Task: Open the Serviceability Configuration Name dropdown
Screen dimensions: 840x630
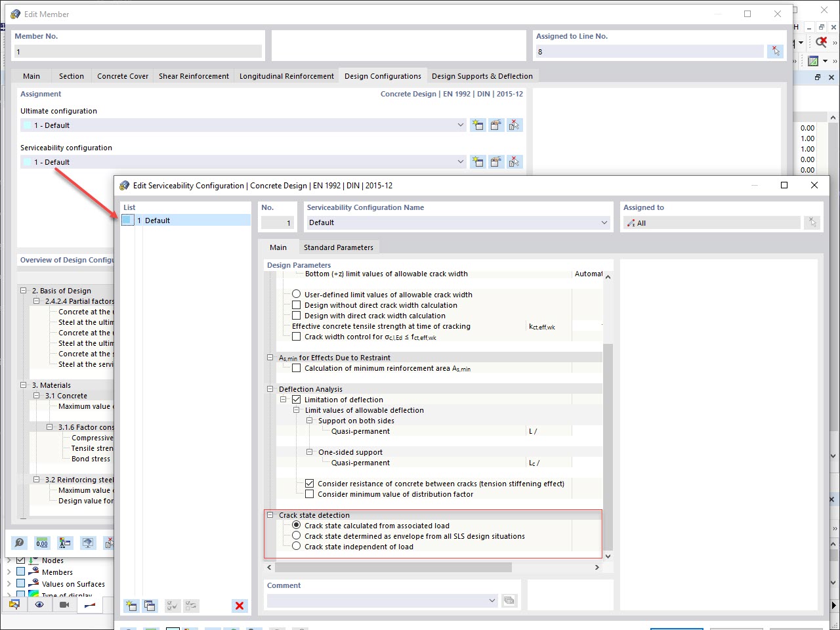Action: (603, 222)
